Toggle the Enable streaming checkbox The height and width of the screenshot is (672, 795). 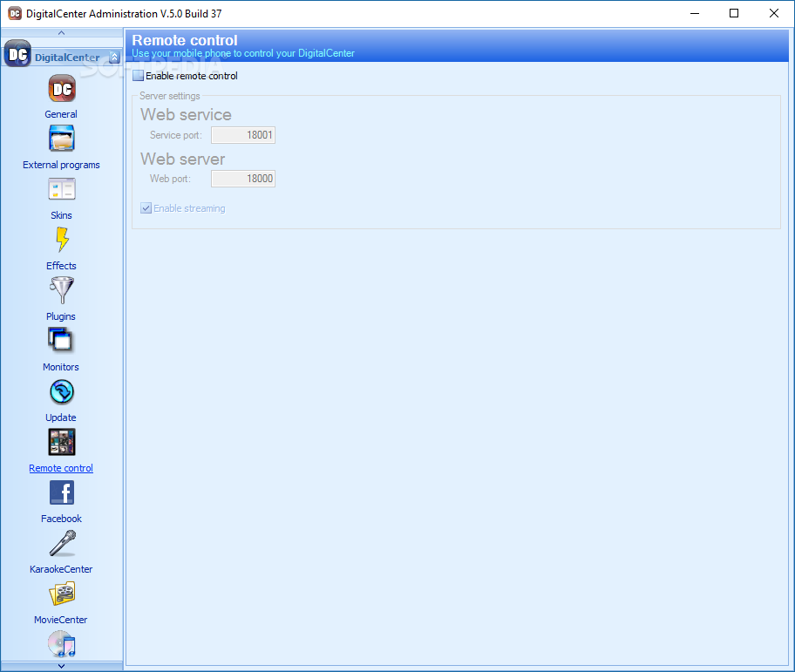click(146, 208)
